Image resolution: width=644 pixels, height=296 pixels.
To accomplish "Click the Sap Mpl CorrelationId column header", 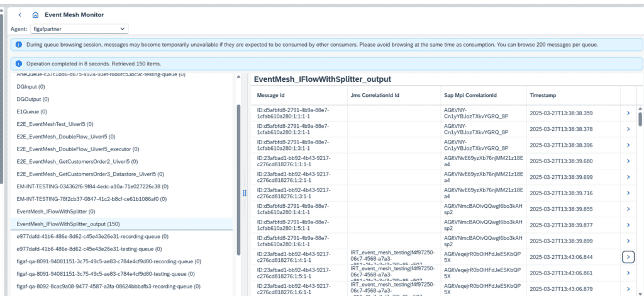I will coord(484,95).
